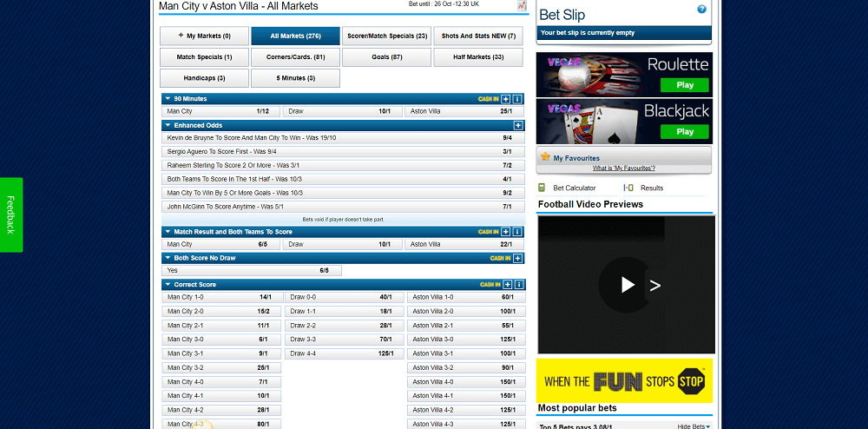
Task: Skip to next video preview arrow
Action: coord(655,286)
